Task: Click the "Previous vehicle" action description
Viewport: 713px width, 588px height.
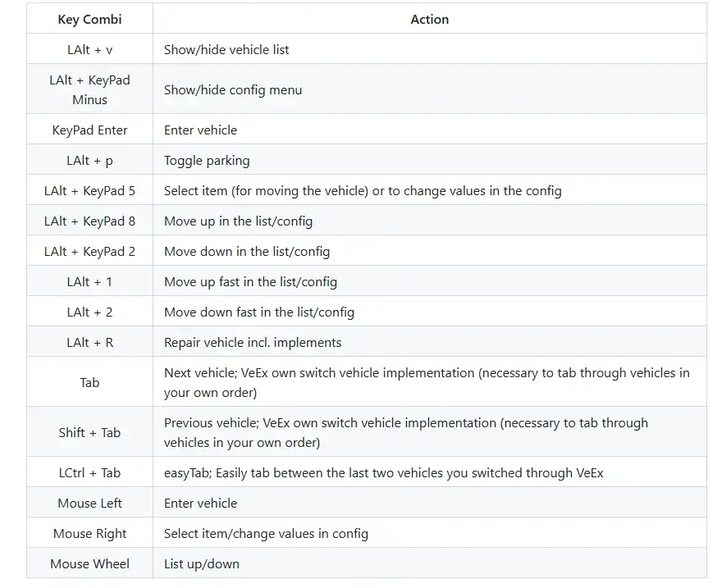Action: click(406, 433)
